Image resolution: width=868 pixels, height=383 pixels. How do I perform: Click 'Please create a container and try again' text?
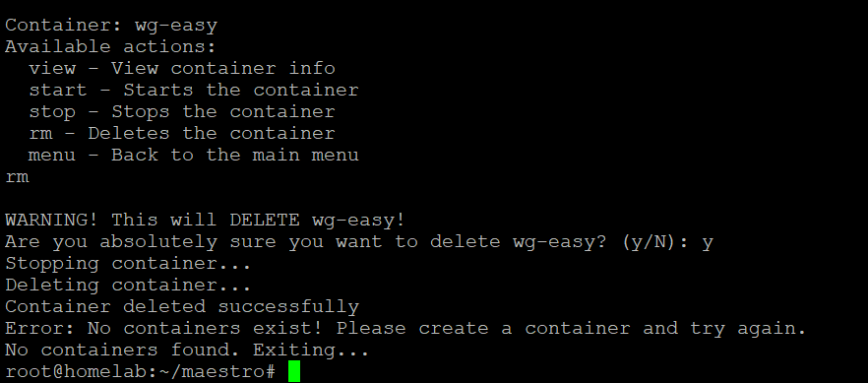pyautogui.click(x=571, y=329)
